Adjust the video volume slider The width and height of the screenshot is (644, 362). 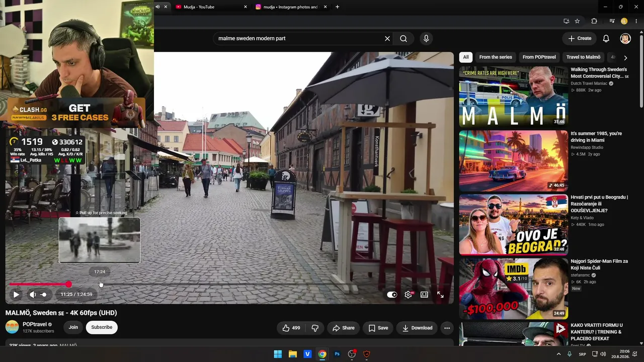(x=44, y=295)
